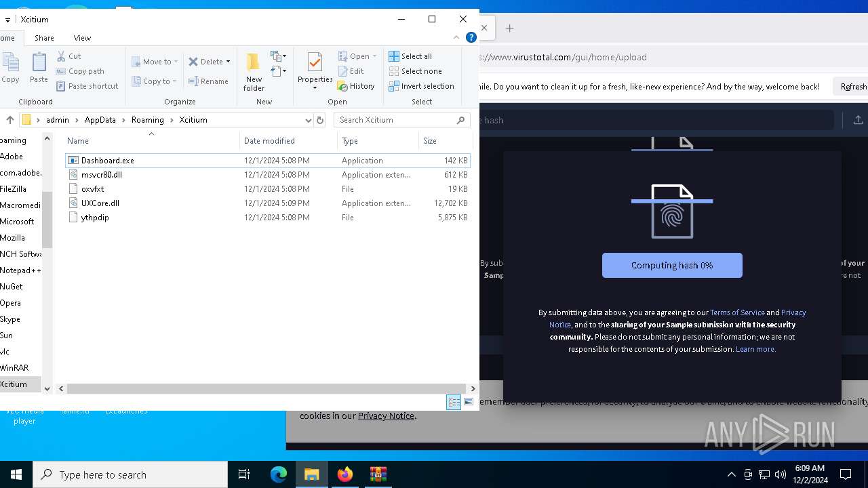Open the Copy to dropdown
Viewport: 868px width, 488px height.
pyautogui.click(x=154, y=81)
